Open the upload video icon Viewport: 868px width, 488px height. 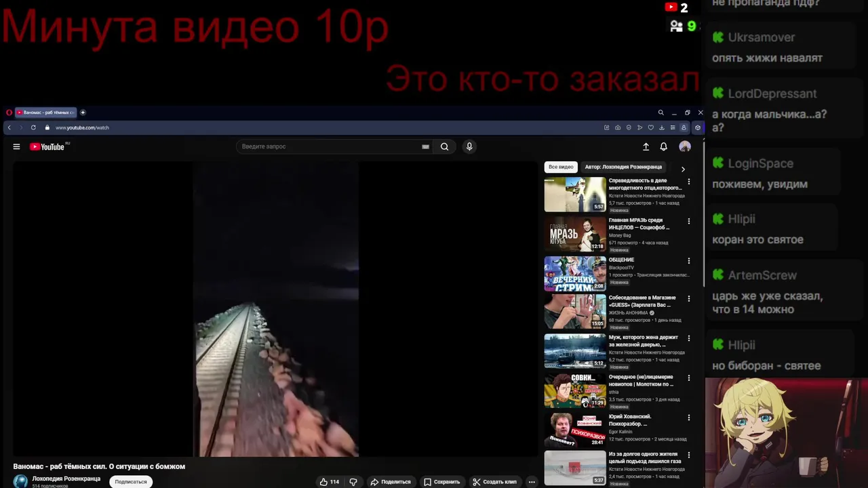coord(646,146)
